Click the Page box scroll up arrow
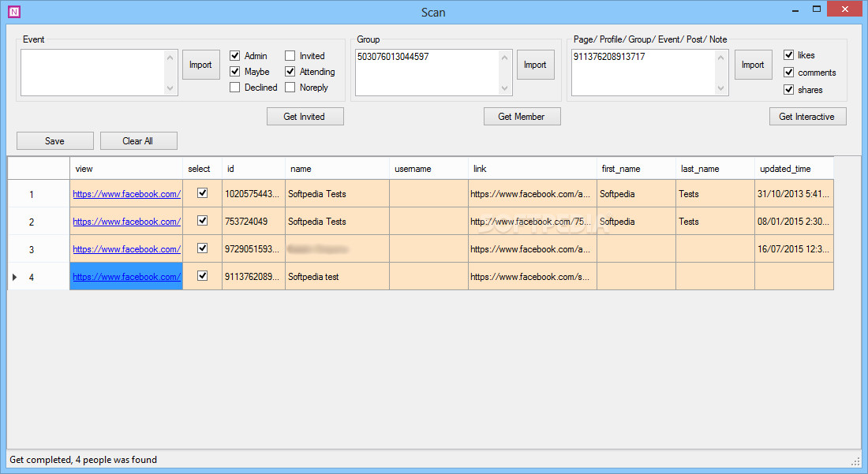Viewport: 868px width, 474px height. tap(720, 58)
